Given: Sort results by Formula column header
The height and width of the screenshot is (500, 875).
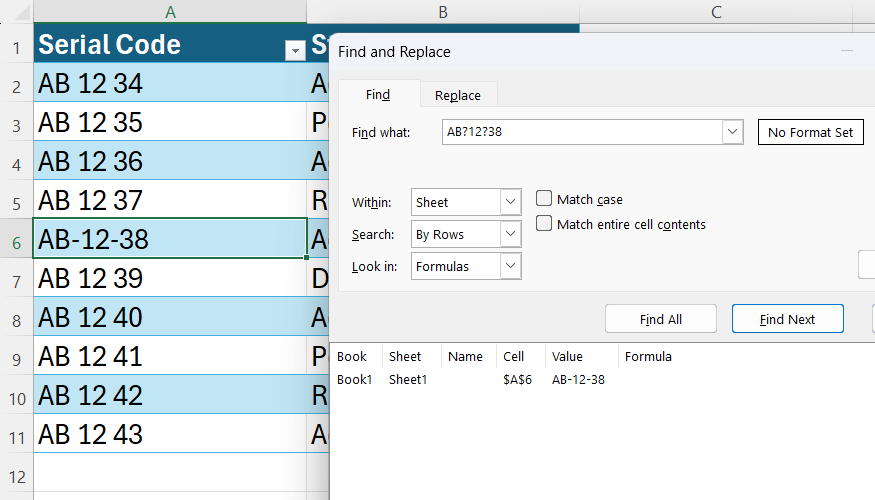Looking at the screenshot, I should [x=648, y=357].
